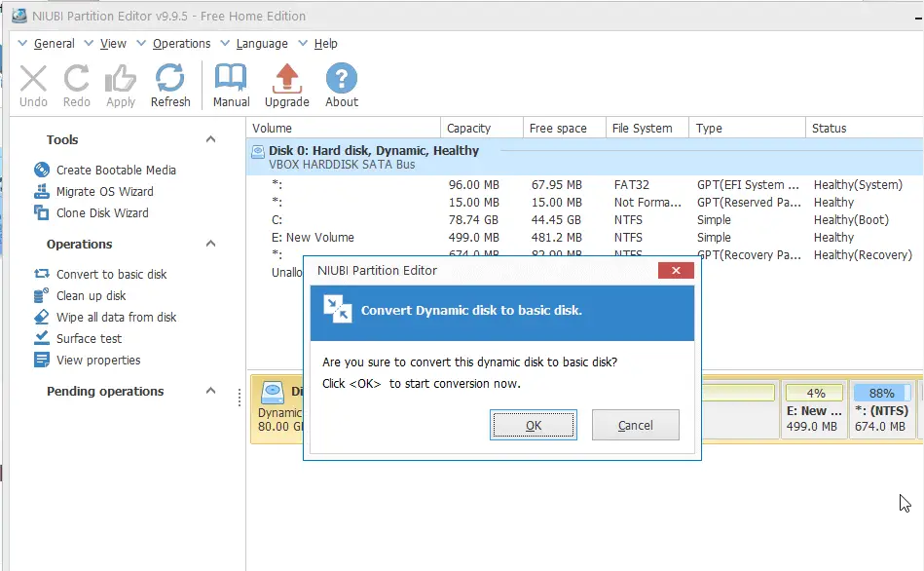The width and height of the screenshot is (924, 571).
Task: Choose Wipe all data from disk
Action: pyautogui.click(x=117, y=317)
